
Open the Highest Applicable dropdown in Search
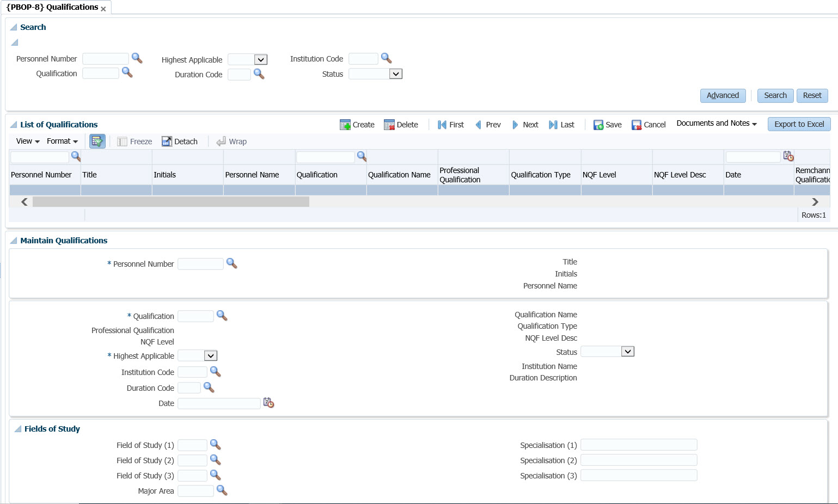pos(261,60)
